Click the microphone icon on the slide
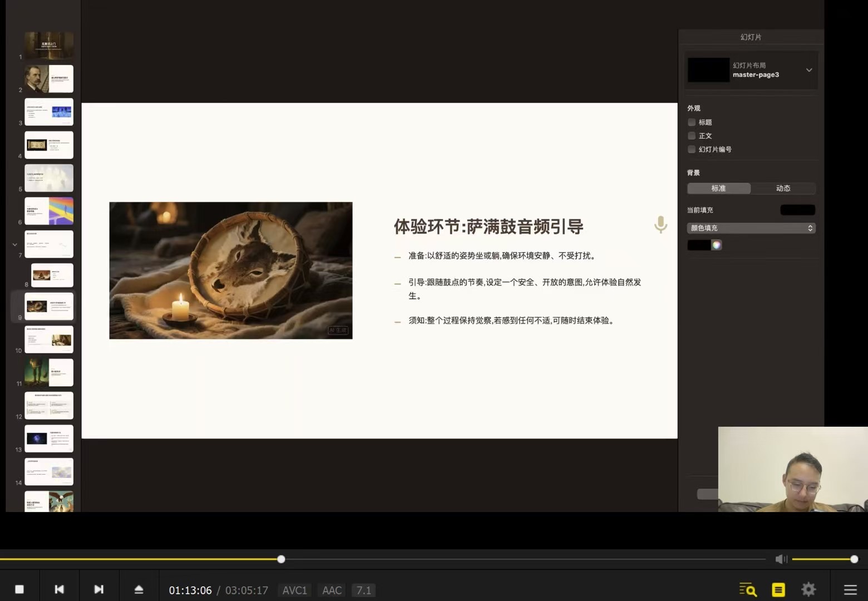This screenshot has width=868, height=601. point(660,224)
